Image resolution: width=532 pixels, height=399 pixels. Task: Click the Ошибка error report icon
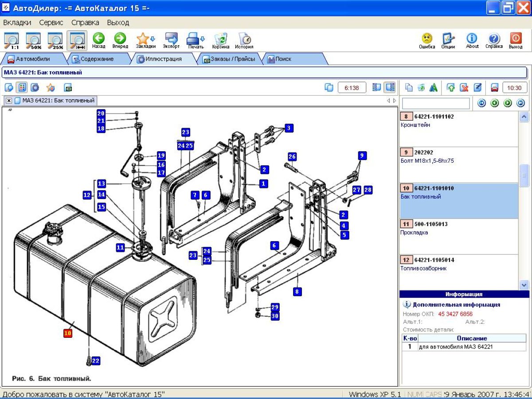[x=427, y=40]
